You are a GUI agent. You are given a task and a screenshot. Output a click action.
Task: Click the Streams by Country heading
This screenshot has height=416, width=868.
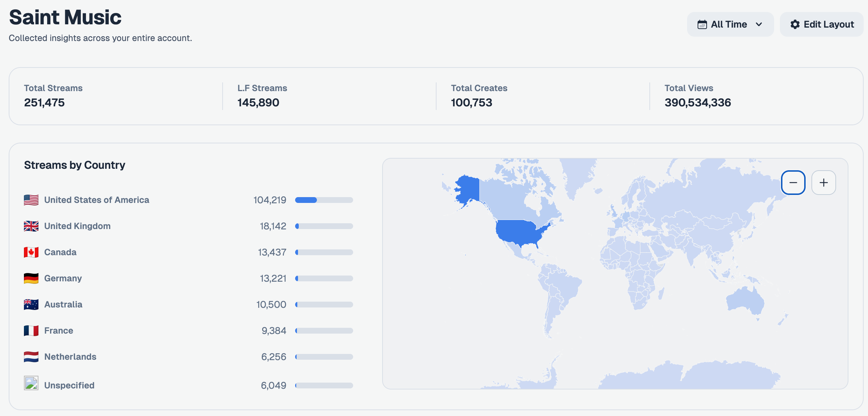(x=74, y=165)
